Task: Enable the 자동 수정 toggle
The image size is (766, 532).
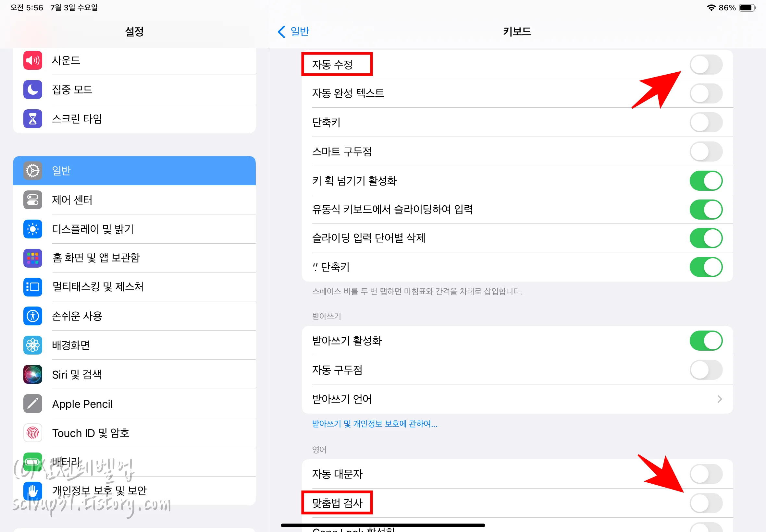Action: (x=706, y=65)
